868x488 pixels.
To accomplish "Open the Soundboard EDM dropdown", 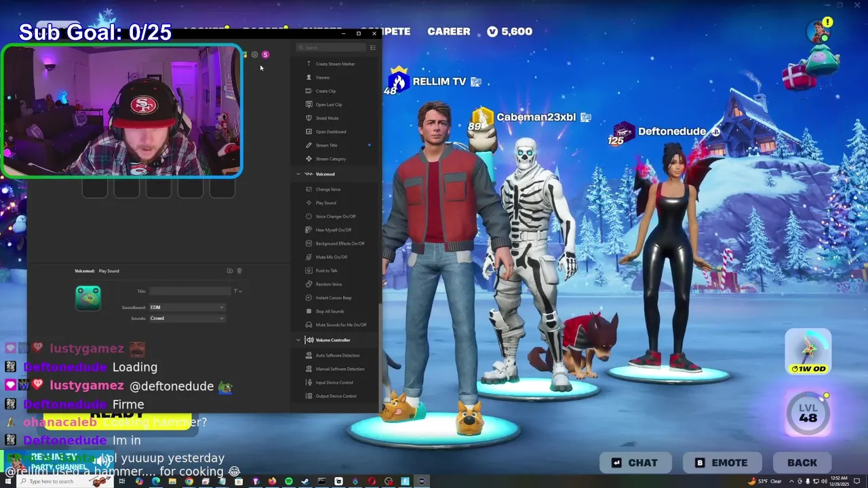I will tap(187, 308).
